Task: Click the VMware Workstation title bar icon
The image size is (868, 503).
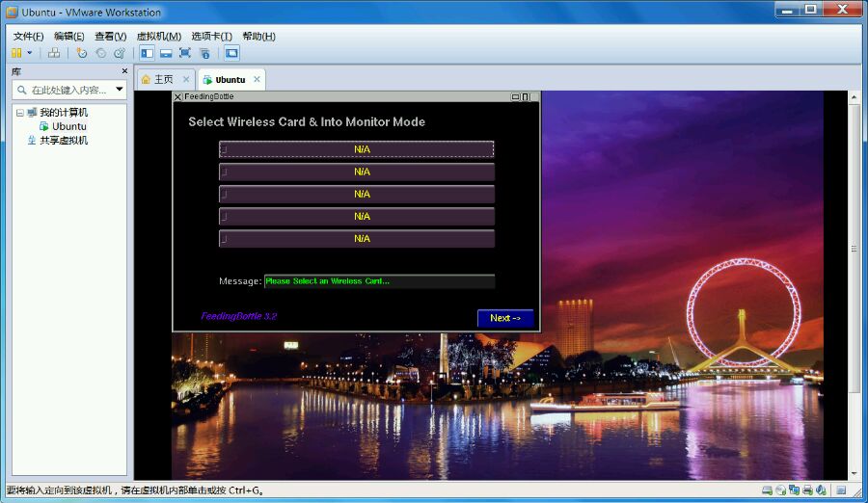Action: click(12, 12)
